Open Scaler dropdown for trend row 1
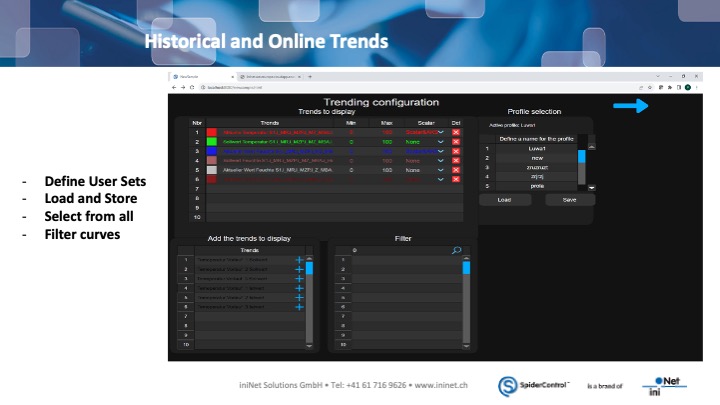Screen dimensions: 720x405 tap(440, 132)
